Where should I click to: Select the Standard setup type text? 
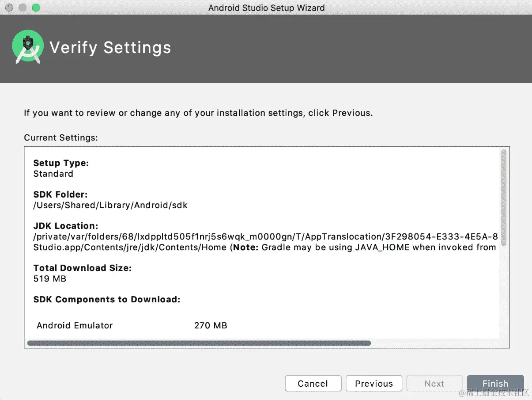coord(53,174)
